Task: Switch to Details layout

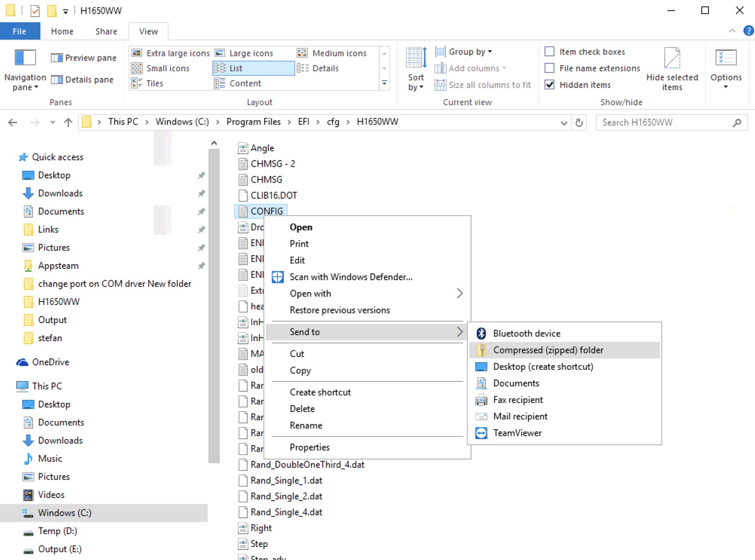Action: (318, 68)
